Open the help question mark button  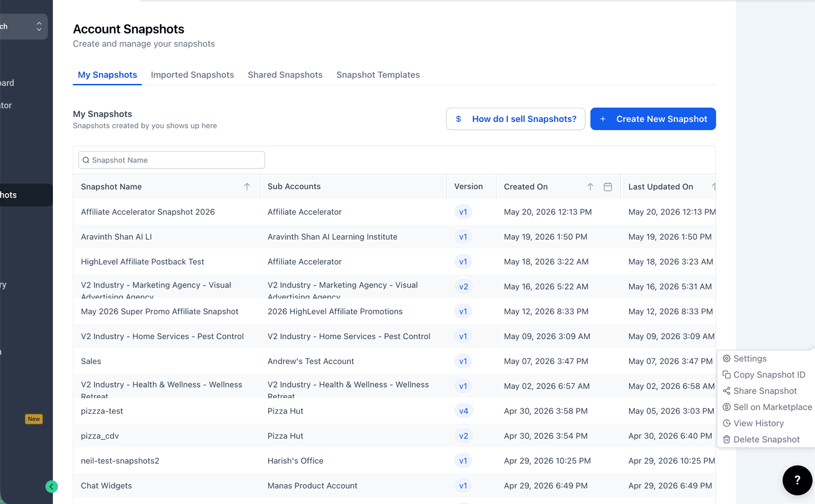797,480
